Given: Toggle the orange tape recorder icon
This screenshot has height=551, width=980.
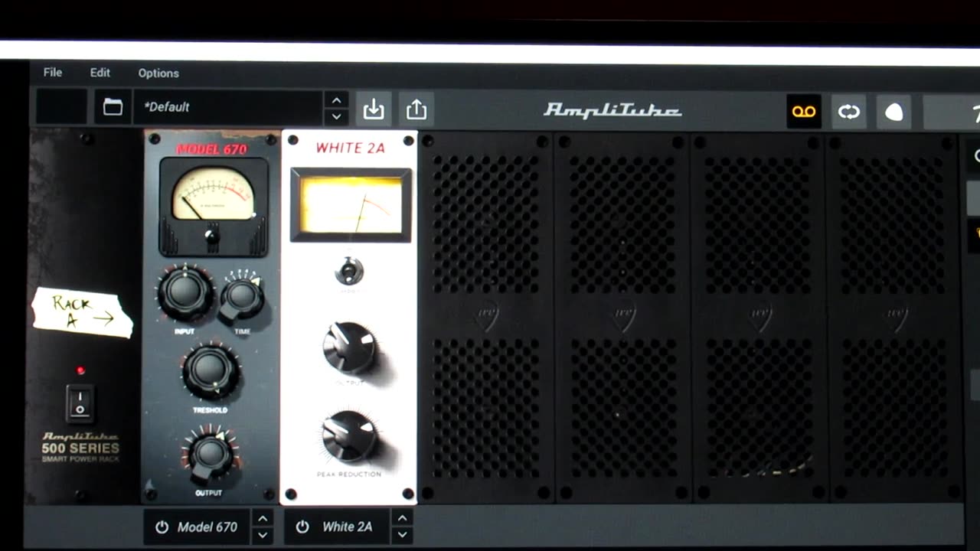Looking at the screenshot, I should point(804,112).
